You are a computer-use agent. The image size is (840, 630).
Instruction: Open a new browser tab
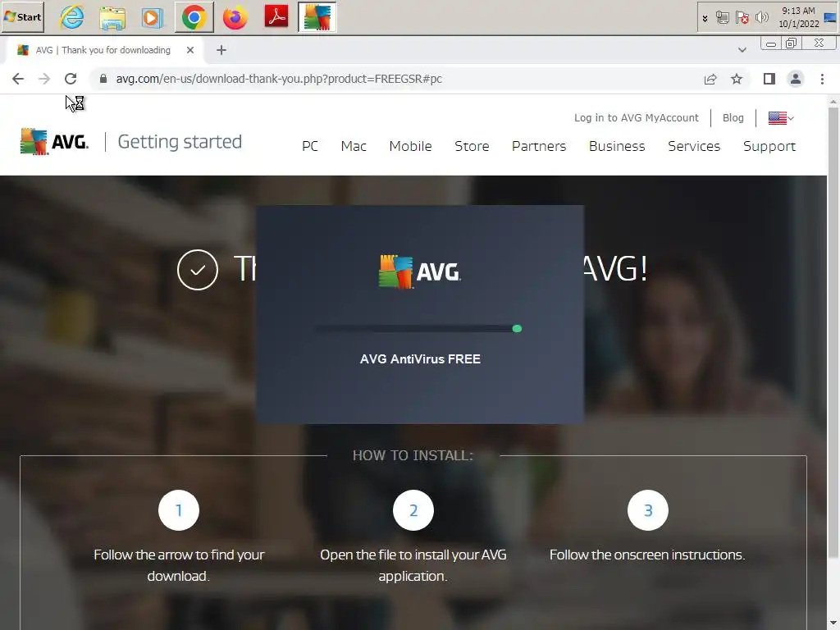coord(221,50)
